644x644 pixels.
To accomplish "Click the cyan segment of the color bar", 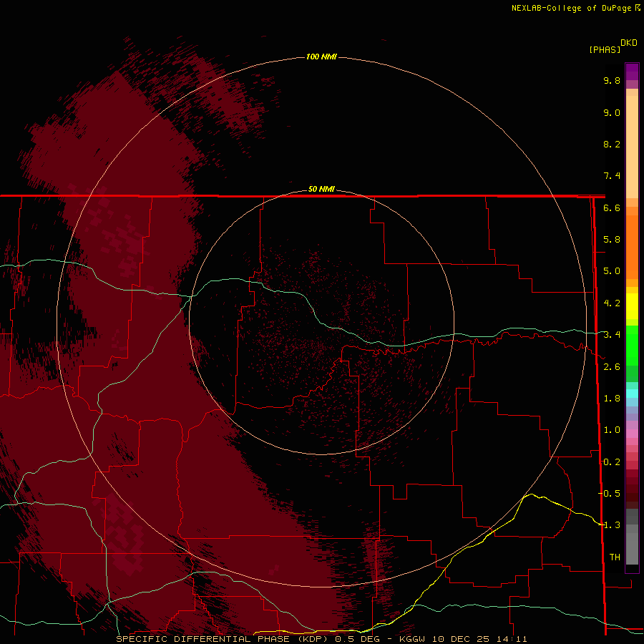I will pos(632,394).
